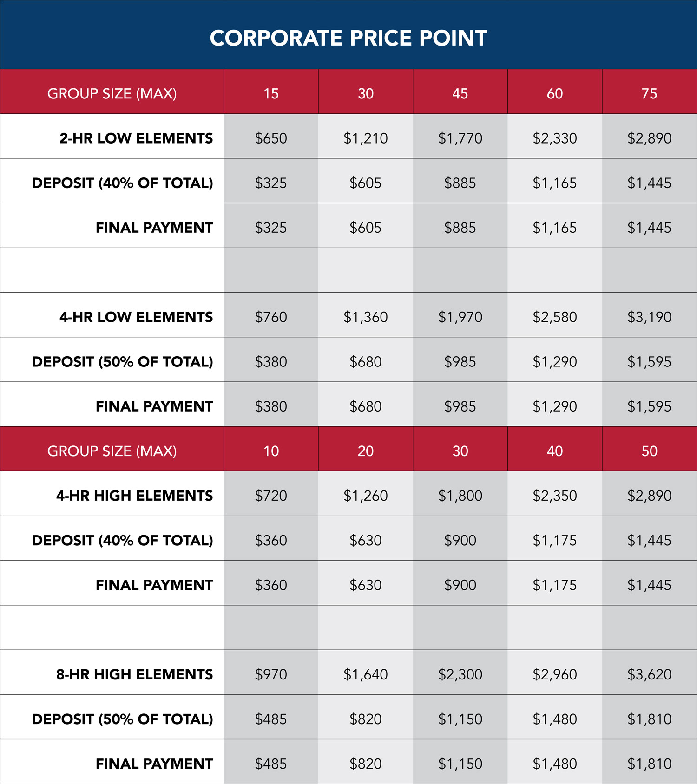Click the 8-HR High Elements row label
This screenshot has height=784, width=697.
click(134, 674)
